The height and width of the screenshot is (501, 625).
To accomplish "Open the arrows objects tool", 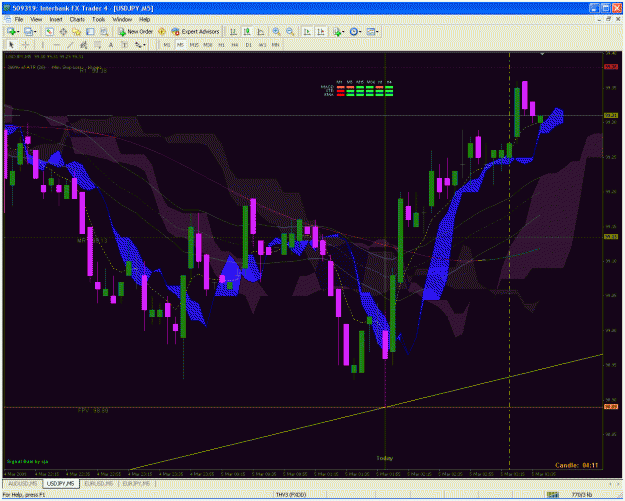I will click(138, 45).
